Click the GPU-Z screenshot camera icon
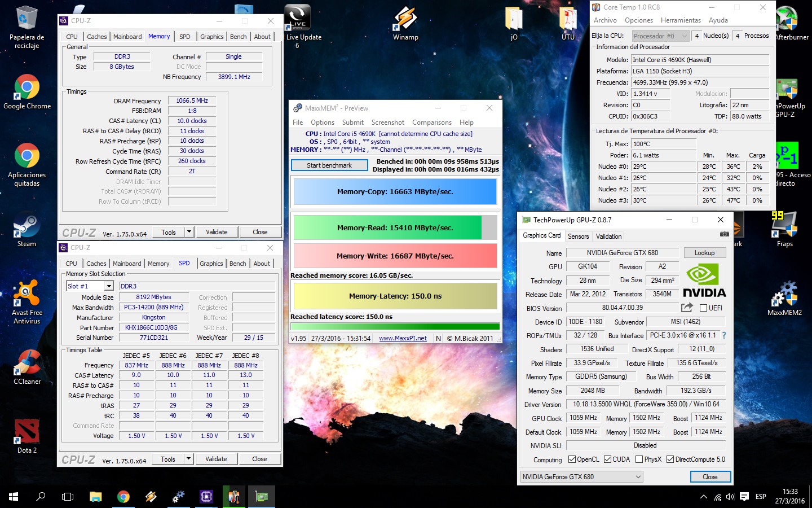Viewport: 812px width, 508px height. [724, 234]
